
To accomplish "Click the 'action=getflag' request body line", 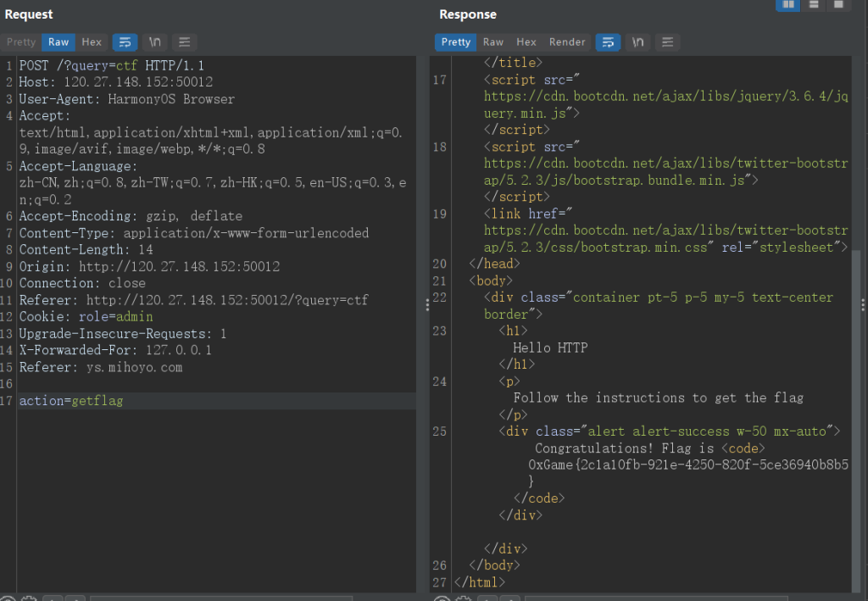I will click(x=71, y=401).
